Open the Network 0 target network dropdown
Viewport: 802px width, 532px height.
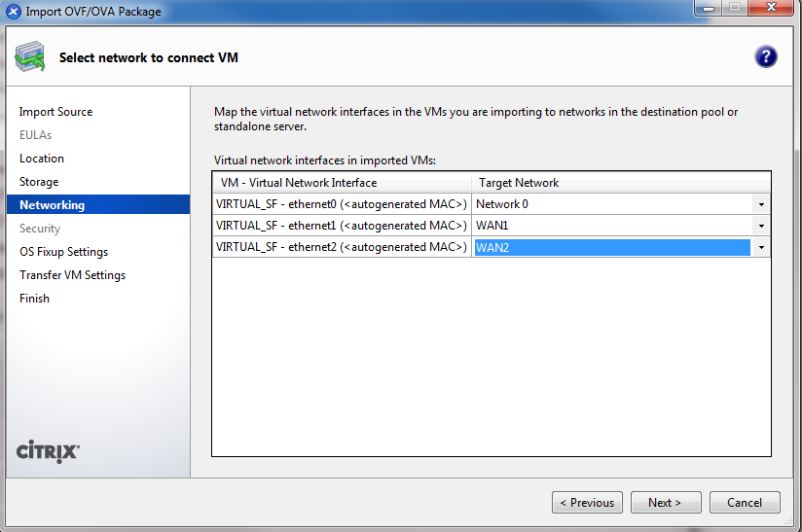(x=760, y=204)
